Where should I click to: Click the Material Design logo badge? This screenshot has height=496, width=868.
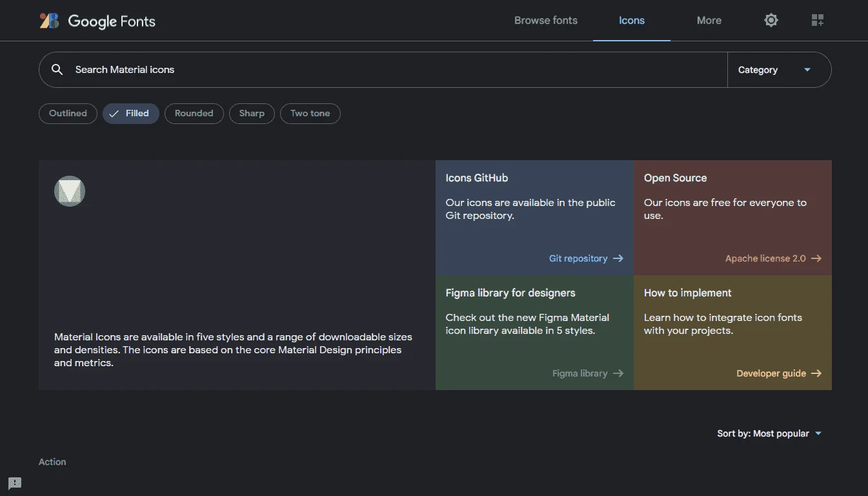[70, 191]
